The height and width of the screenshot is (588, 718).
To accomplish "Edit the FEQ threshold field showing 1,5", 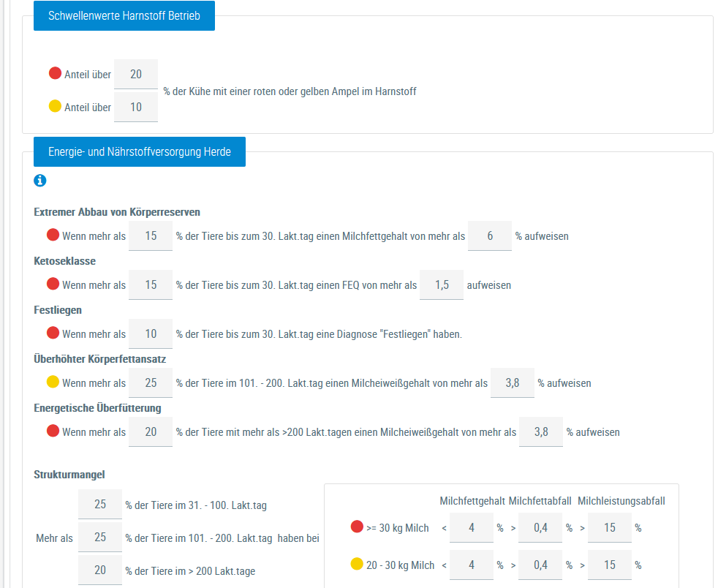I will click(x=442, y=285).
